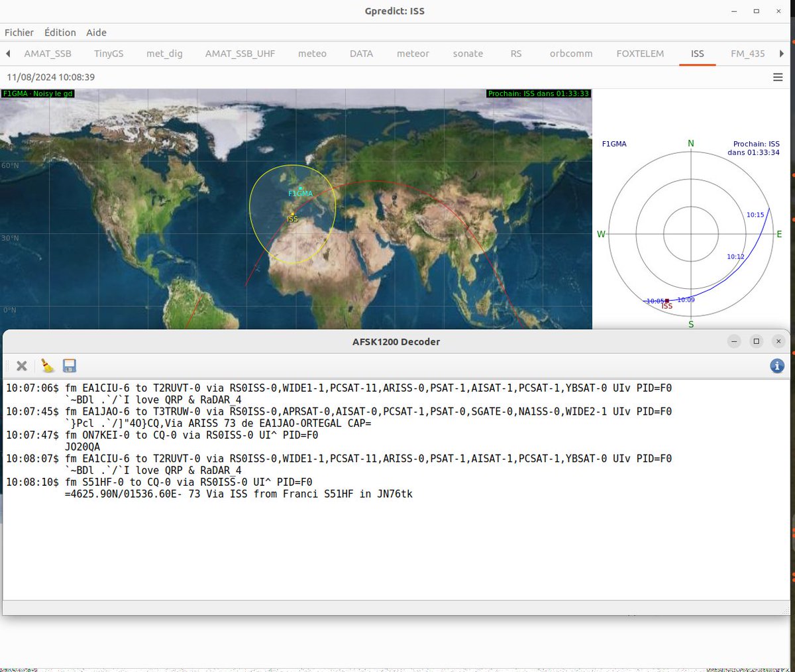This screenshot has height=672, width=795.
Task: Switch to the TinyGS module tab
Action: [108, 54]
